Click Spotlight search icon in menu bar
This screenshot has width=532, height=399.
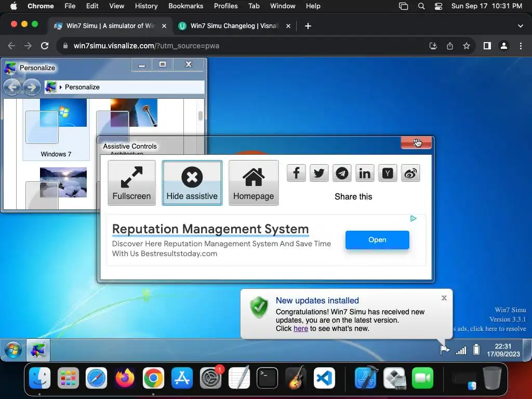421,6
